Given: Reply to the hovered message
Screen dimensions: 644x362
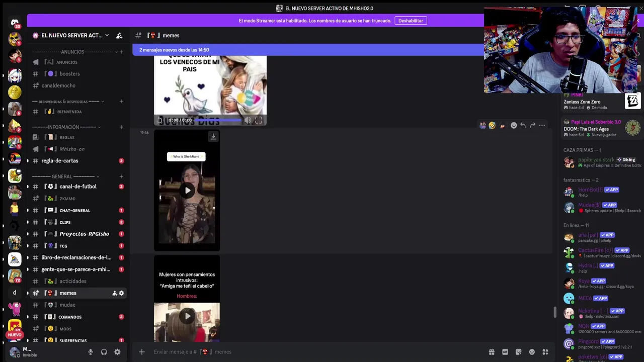Looking at the screenshot, I should 523,125.
